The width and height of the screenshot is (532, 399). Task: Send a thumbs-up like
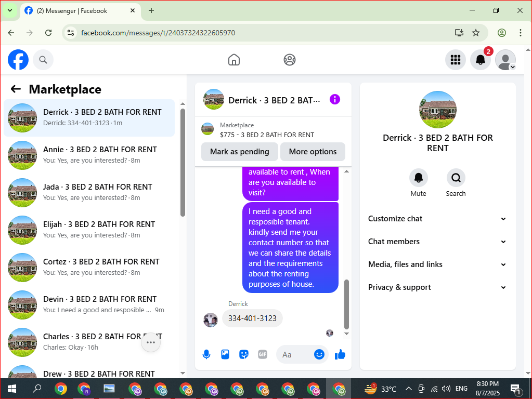[x=340, y=355]
